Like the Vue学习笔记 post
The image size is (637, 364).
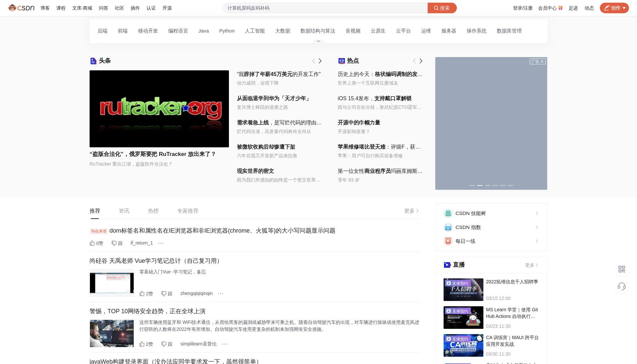coord(146,294)
